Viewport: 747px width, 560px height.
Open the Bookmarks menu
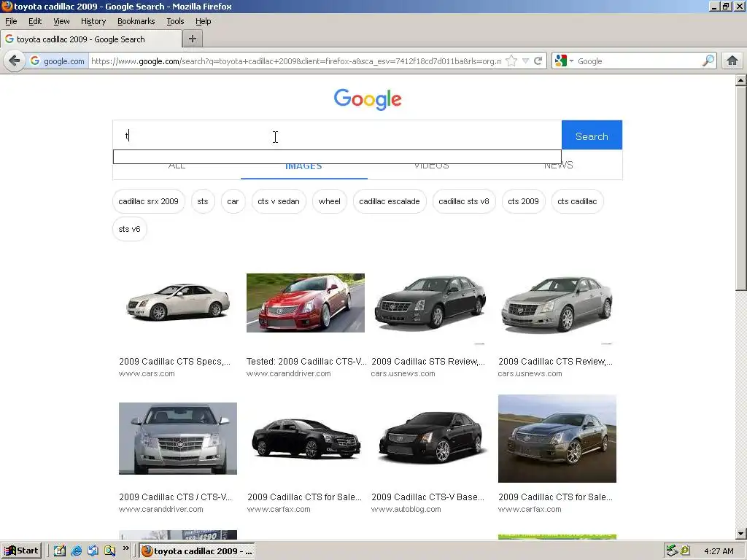(136, 21)
